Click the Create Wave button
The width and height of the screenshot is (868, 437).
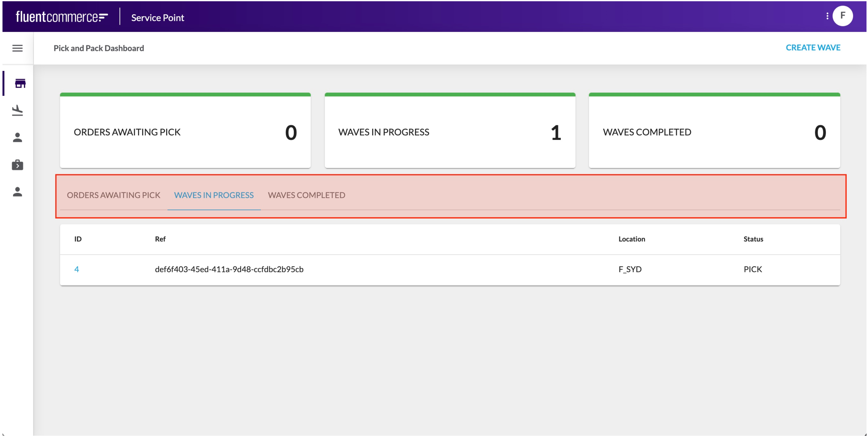(813, 47)
